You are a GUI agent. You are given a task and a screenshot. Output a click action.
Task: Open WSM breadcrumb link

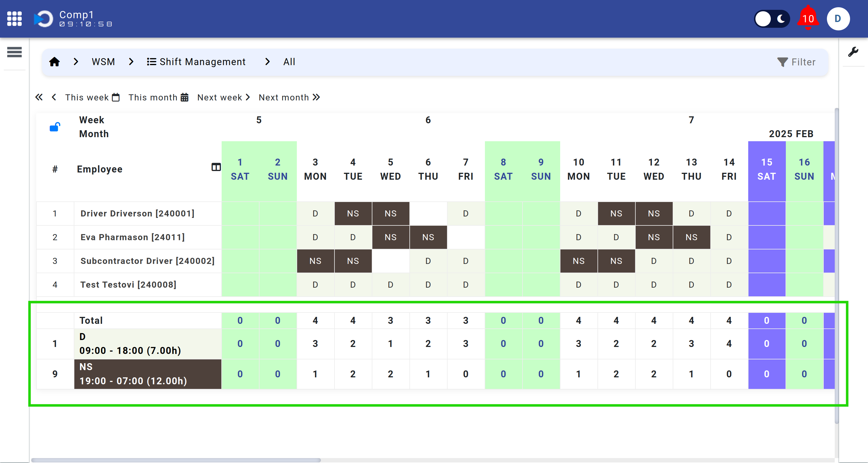click(103, 62)
